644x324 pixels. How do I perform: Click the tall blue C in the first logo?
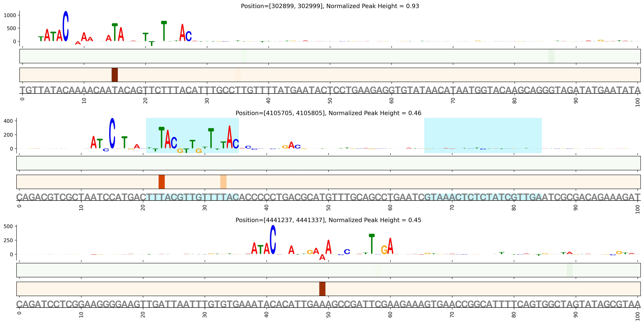pyautogui.click(x=66, y=26)
